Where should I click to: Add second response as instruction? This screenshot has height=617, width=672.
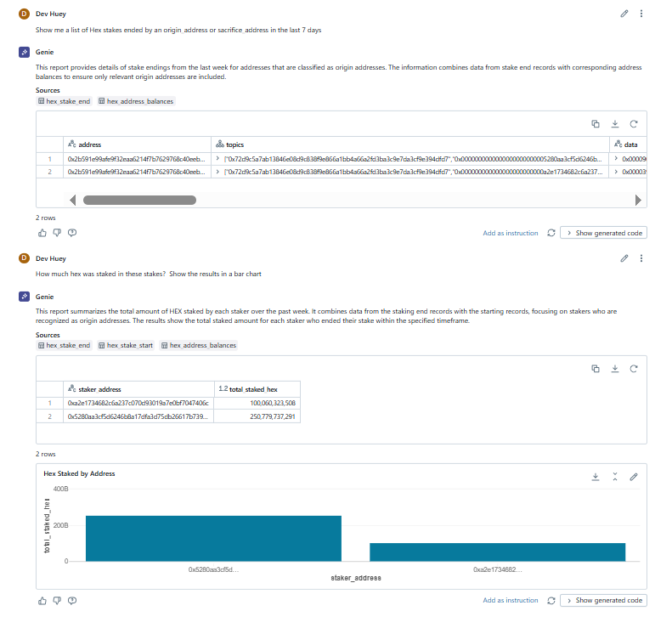point(510,600)
